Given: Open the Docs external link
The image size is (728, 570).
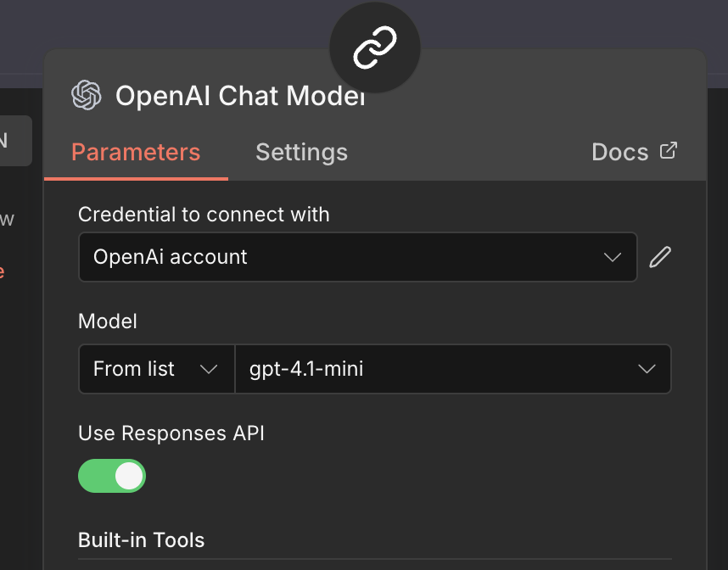Looking at the screenshot, I should [634, 152].
